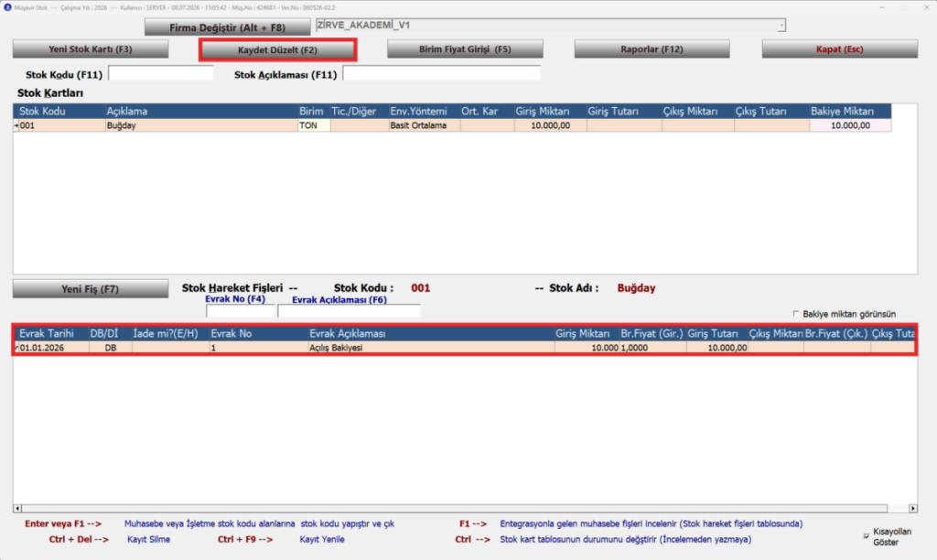Click Açıklama column header in Stok Kartları

tap(201, 111)
